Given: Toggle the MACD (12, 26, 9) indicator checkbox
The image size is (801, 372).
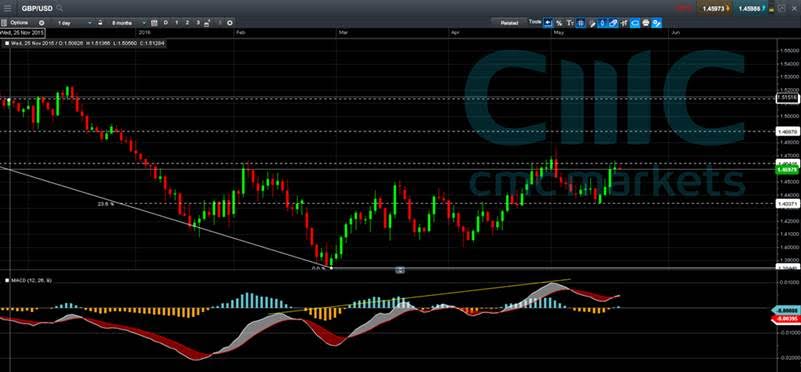Looking at the screenshot, I should (x=6, y=280).
